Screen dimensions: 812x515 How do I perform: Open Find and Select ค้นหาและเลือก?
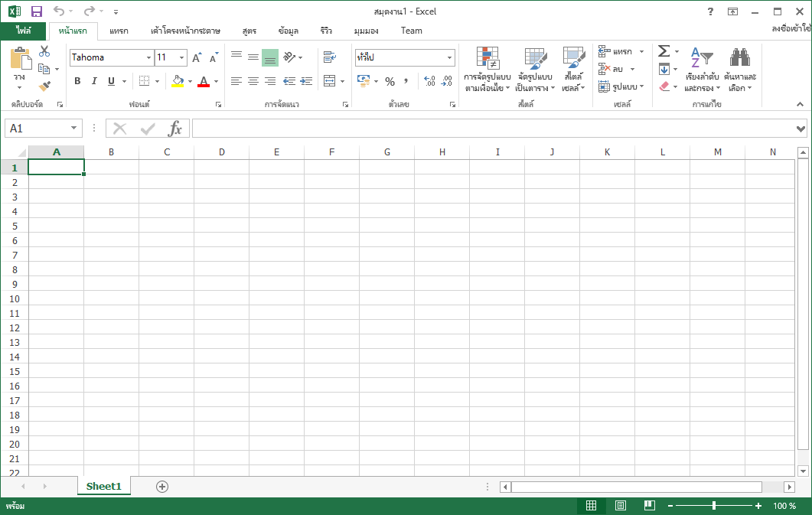(x=740, y=70)
